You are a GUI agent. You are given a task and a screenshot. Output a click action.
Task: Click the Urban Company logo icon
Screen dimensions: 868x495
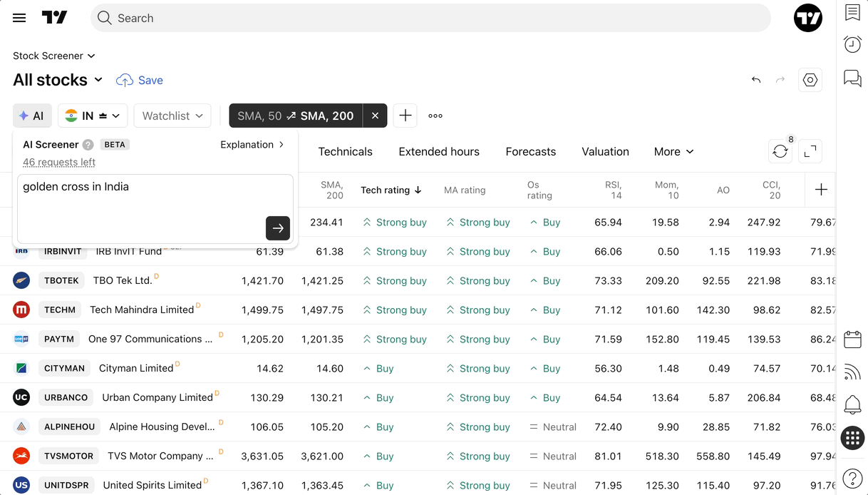tap(21, 397)
